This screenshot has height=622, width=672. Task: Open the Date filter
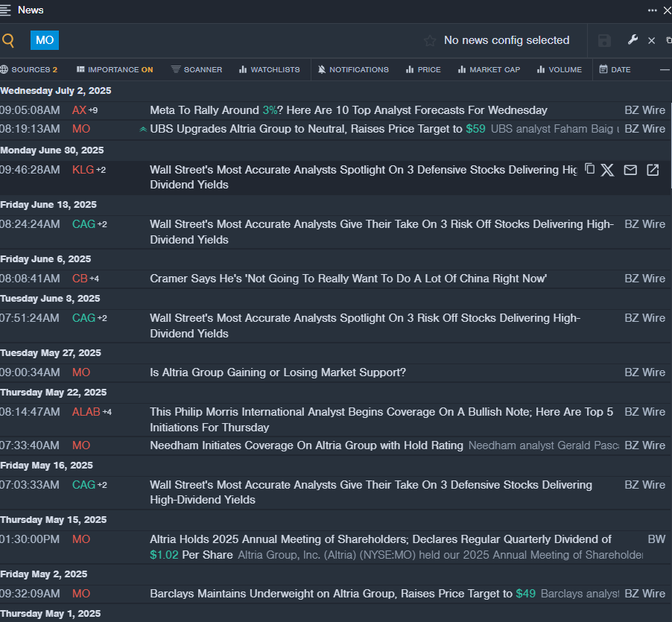(615, 70)
